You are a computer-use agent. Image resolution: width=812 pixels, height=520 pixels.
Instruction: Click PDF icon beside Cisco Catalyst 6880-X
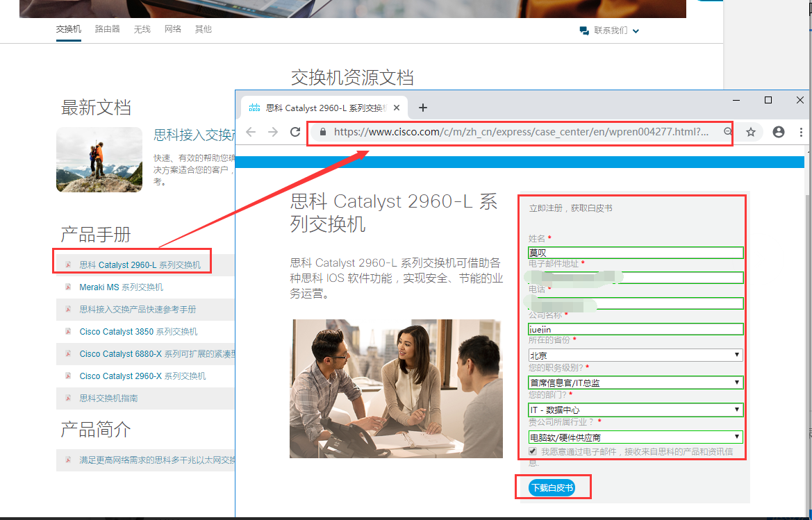click(x=68, y=353)
